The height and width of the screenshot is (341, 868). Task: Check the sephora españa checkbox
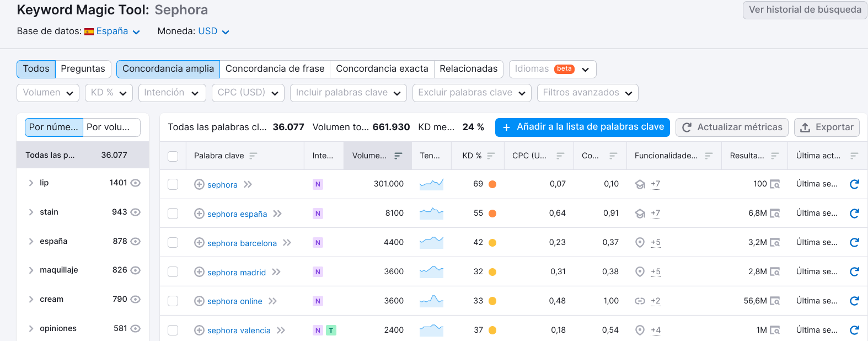coord(173,214)
